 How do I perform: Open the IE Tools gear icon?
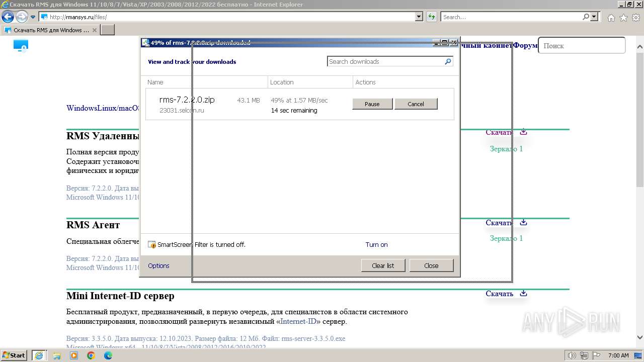coord(635,18)
